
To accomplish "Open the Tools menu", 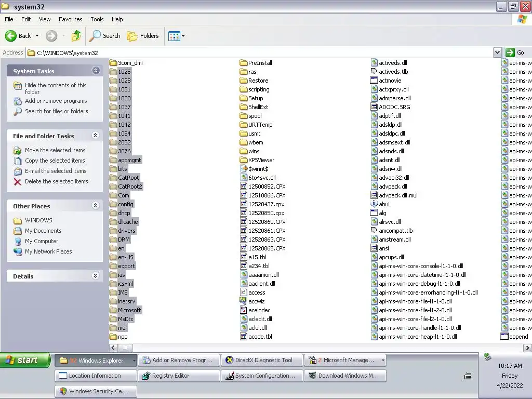I will pos(97,19).
